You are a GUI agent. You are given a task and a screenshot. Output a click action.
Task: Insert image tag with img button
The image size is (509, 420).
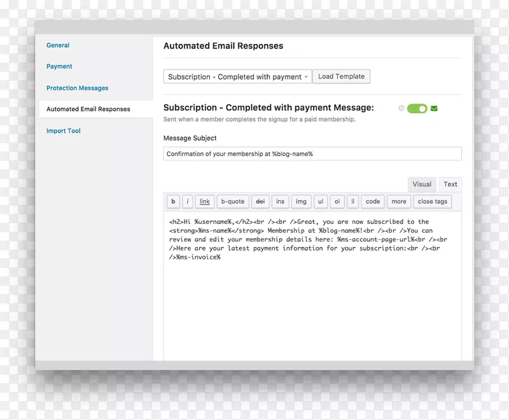click(301, 202)
